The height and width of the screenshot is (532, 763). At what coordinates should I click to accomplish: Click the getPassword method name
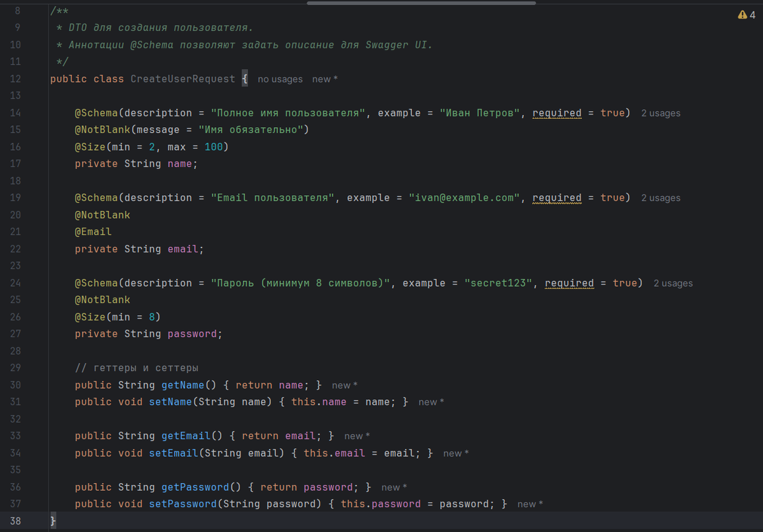(x=195, y=487)
